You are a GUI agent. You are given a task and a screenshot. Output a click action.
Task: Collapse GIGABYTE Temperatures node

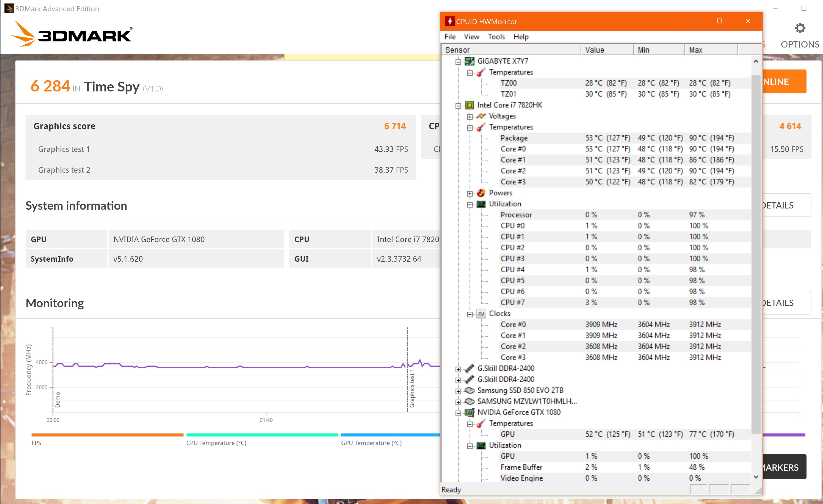click(x=470, y=73)
